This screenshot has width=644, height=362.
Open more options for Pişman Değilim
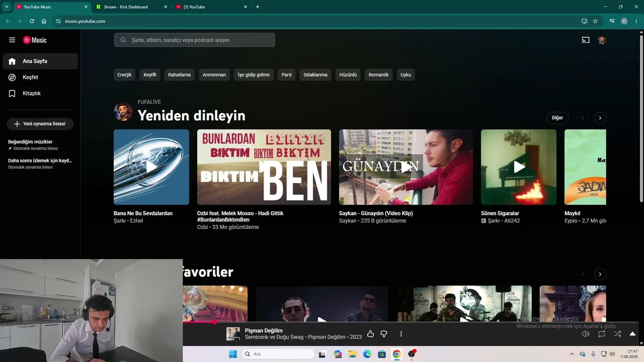[x=401, y=334]
